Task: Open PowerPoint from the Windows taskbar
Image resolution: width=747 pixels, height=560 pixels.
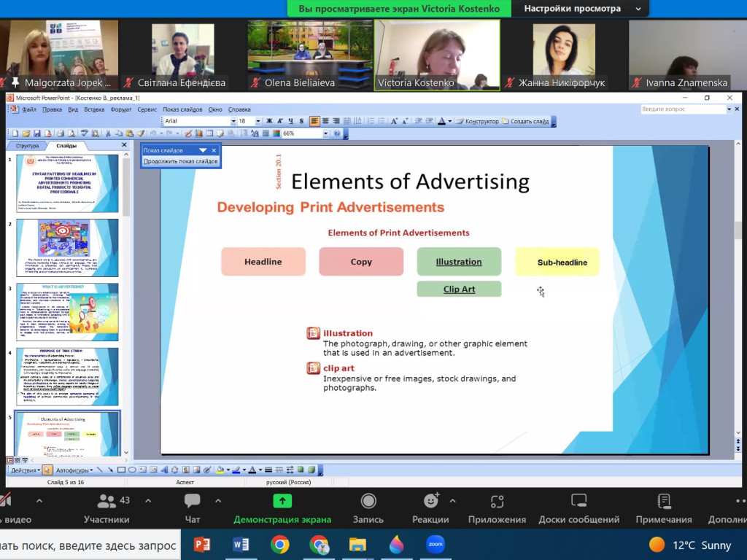Action: [202, 544]
